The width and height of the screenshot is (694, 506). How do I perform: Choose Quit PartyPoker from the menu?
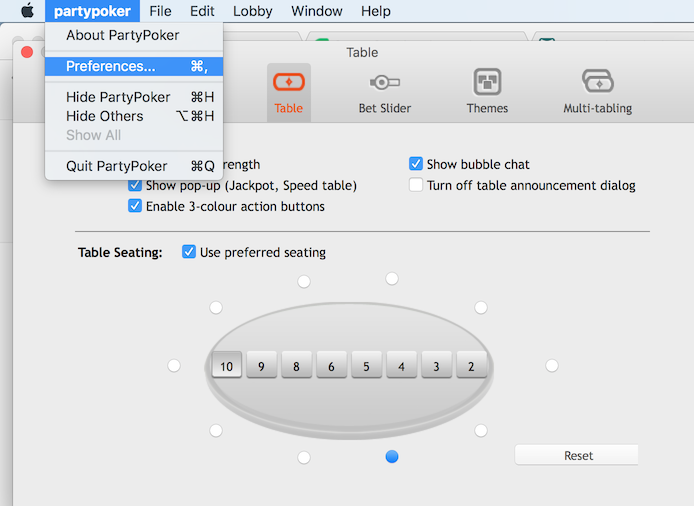coord(134,166)
